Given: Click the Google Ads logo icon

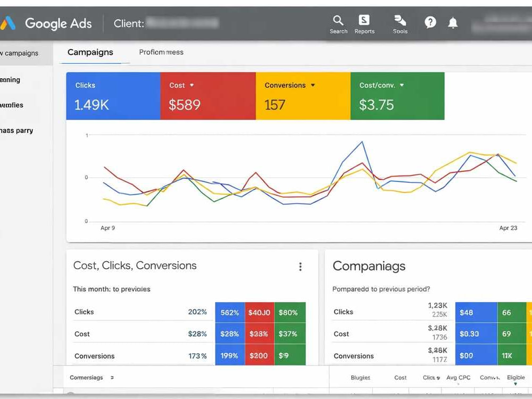Looking at the screenshot, I should click(x=7, y=23).
